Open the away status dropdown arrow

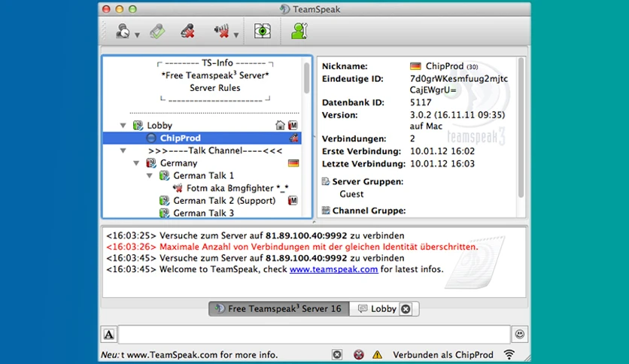click(x=137, y=35)
